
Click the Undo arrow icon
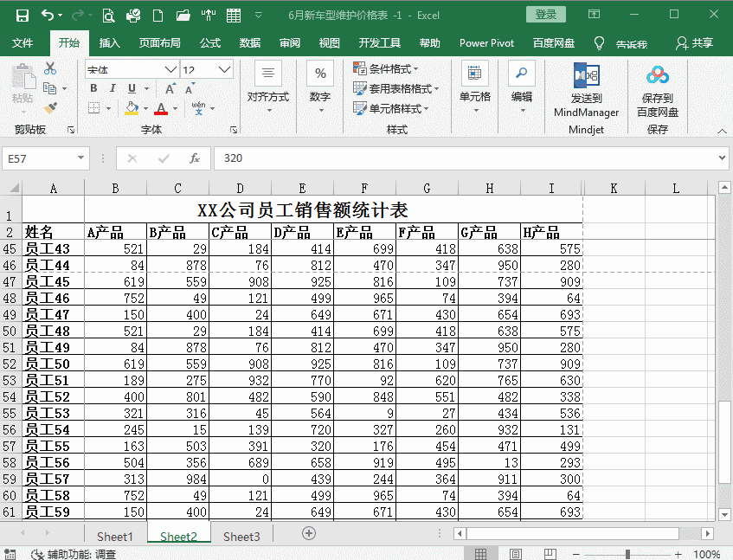48,16
